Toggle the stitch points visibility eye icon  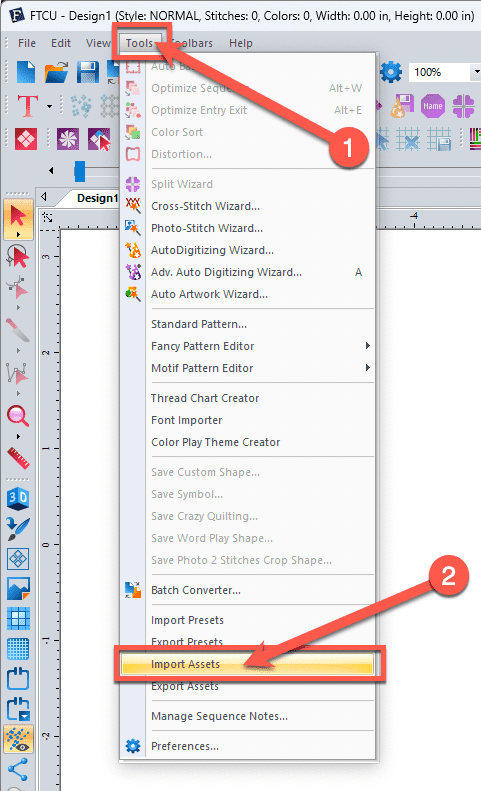click(18, 739)
